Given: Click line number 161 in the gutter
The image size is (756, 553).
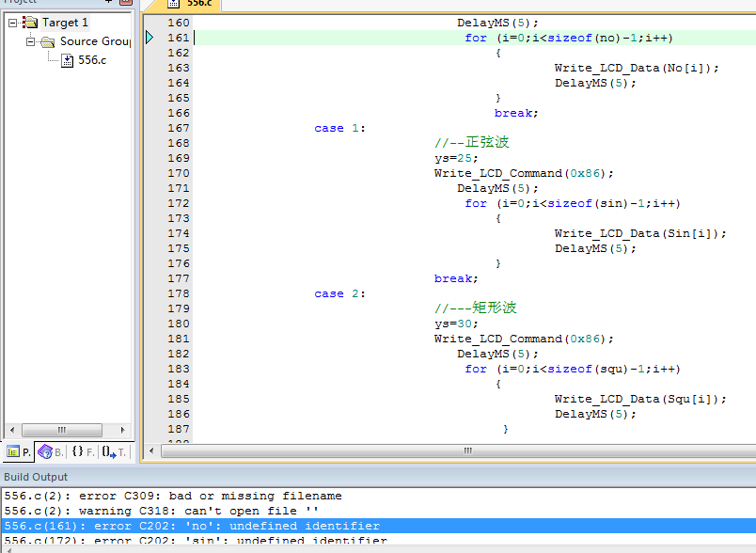Looking at the screenshot, I should [179, 38].
